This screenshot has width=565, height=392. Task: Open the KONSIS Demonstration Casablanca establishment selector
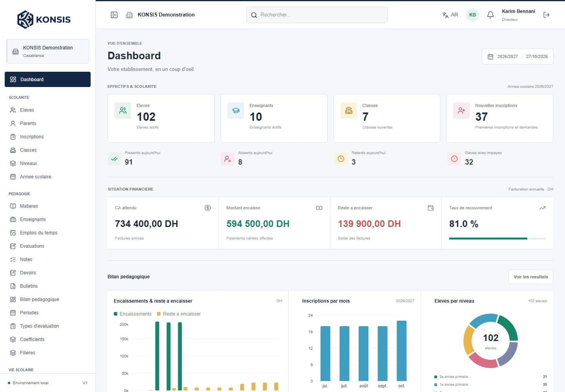pos(48,51)
